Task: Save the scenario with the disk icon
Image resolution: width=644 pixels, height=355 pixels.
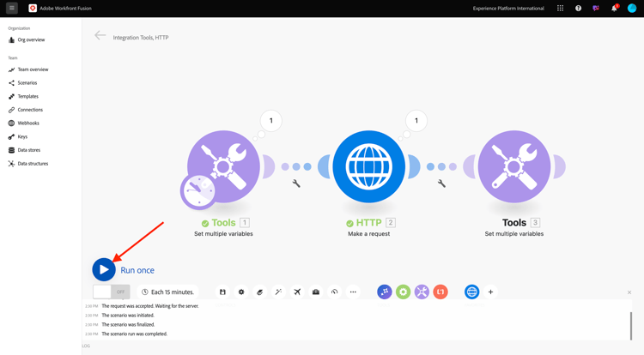Action: (x=222, y=292)
